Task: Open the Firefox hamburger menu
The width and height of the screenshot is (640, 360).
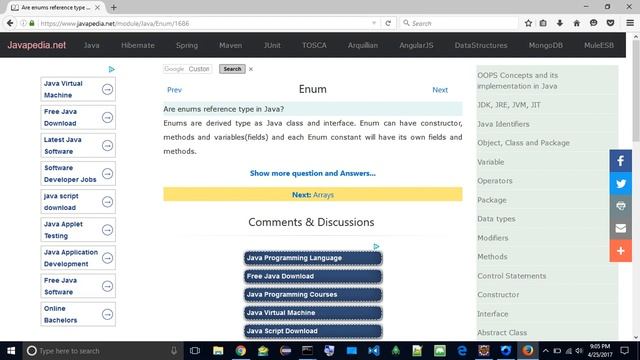Action: 630,23
